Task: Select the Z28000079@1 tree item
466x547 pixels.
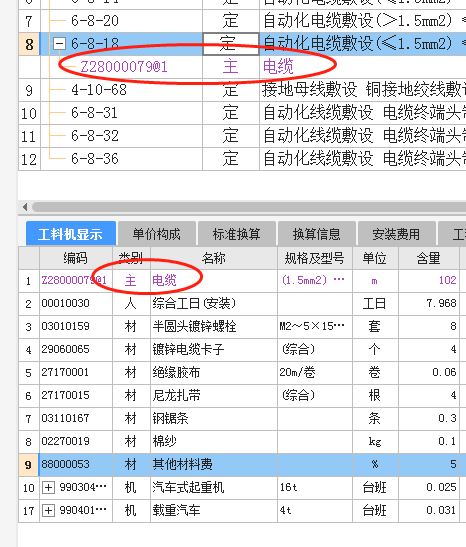Action: pos(124,67)
